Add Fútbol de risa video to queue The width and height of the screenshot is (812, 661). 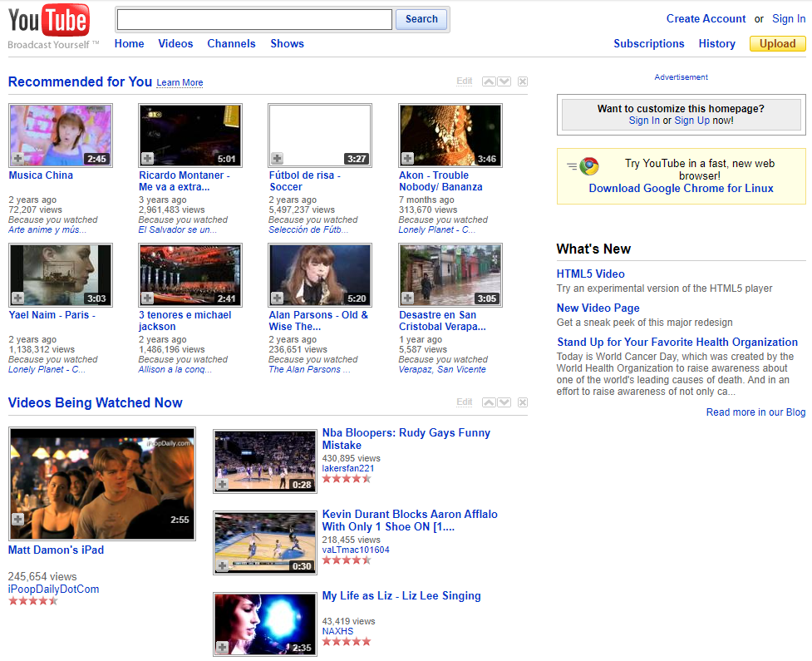pos(278,159)
